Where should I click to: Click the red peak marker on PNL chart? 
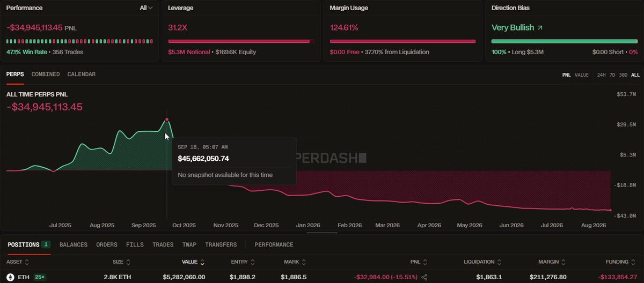pyautogui.click(x=167, y=120)
